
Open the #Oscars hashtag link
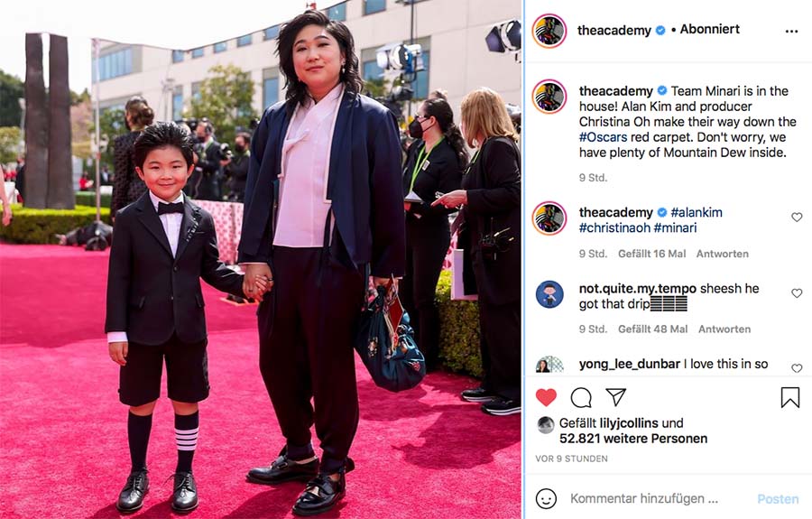[603, 137]
